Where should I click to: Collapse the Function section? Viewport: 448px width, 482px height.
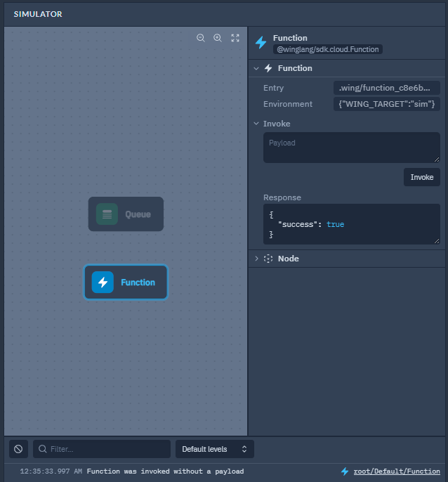click(x=256, y=68)
